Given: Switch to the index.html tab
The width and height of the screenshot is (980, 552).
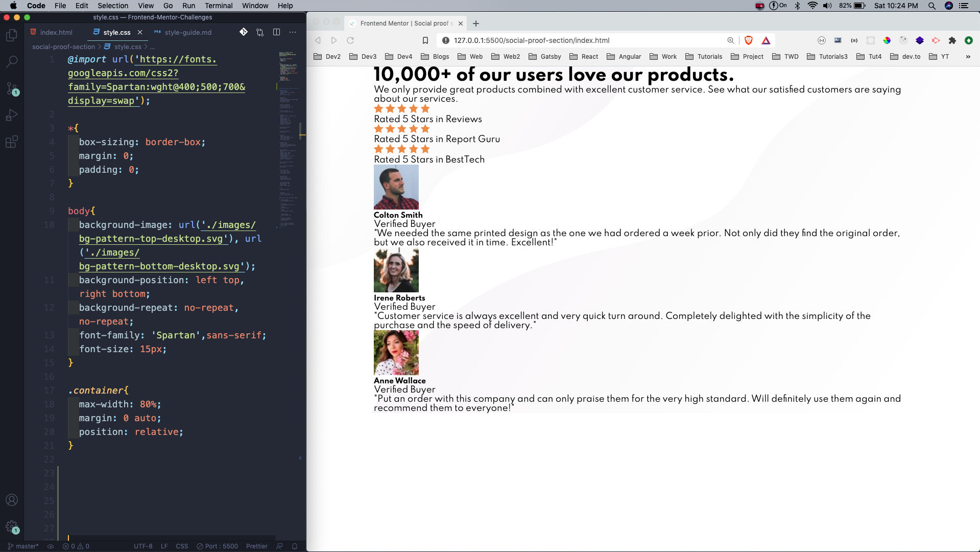Looking at the screenshot, I should coord(51,32).
